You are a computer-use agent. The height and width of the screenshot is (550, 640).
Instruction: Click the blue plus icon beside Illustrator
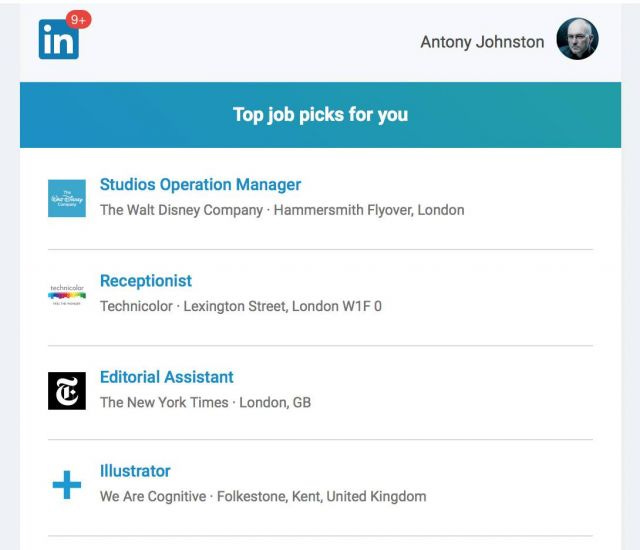tap(67, 485)
